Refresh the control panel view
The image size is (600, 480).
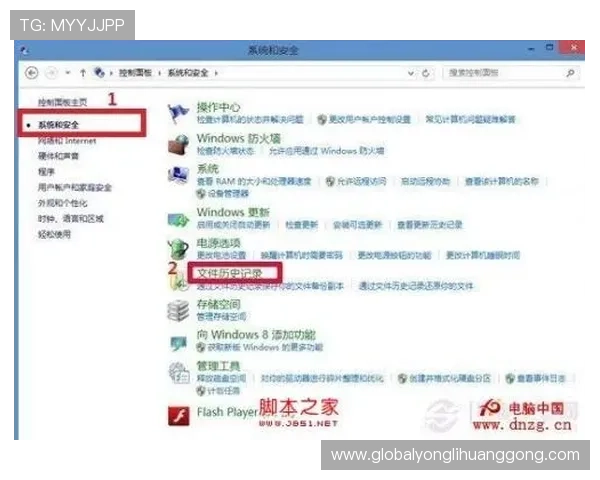click(x=426, y=73)
